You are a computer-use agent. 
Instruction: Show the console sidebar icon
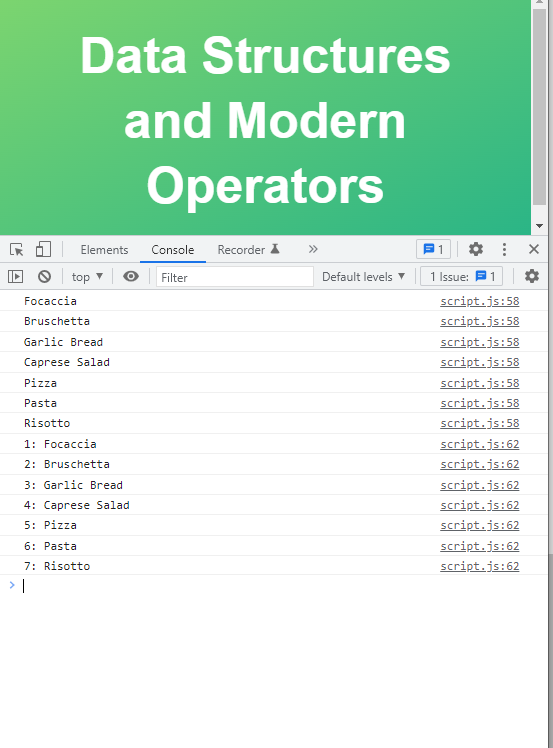pyautogui.click(x=15, y=276)
